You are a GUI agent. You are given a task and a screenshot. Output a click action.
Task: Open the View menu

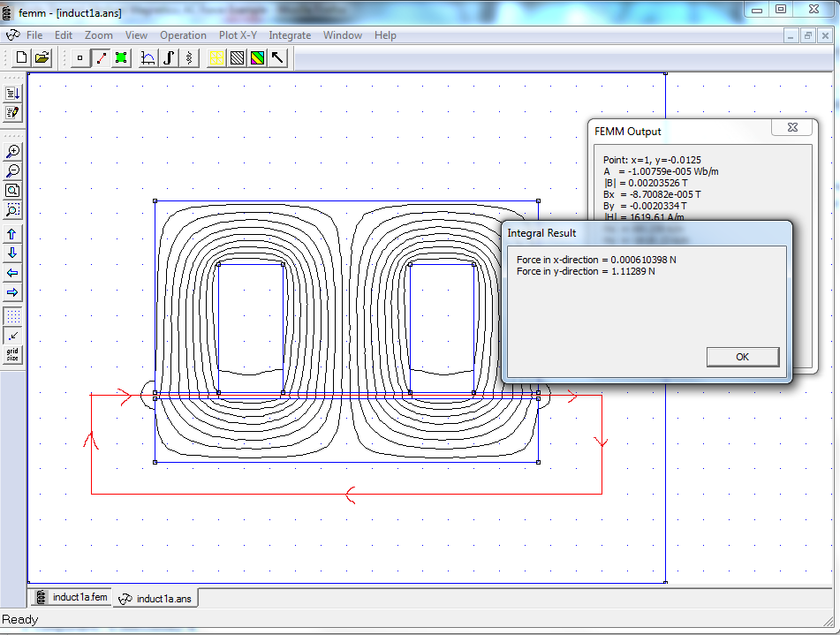pos(136,35)
